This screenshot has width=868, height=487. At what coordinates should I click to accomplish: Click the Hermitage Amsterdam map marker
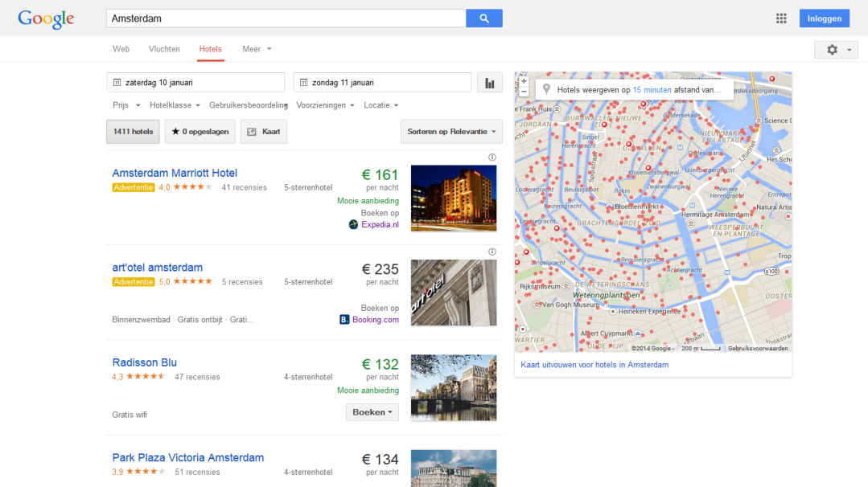pos(691,223)
